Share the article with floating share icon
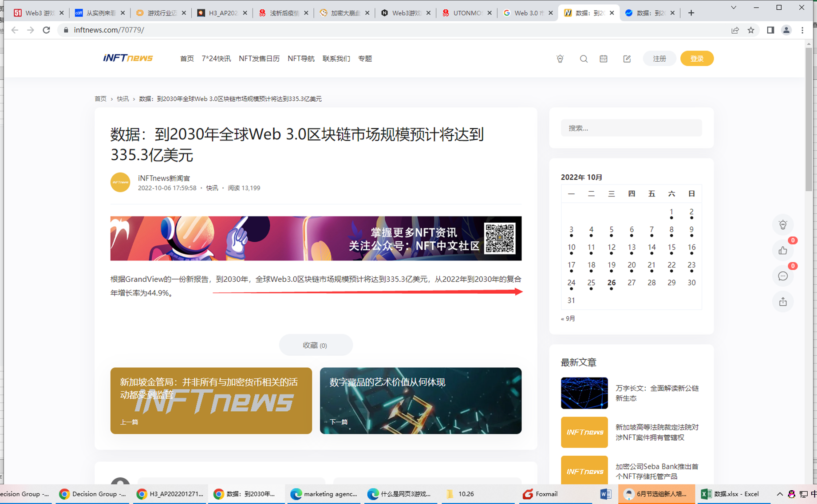The height and width of the screenshot is (504, 817). point(783,302)
